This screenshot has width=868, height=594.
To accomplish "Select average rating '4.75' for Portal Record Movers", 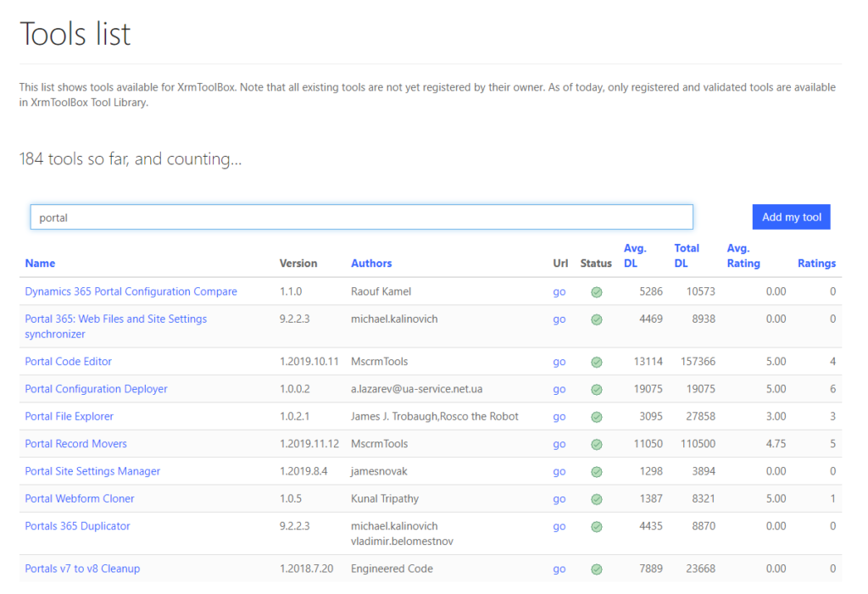I will [776, 443].
